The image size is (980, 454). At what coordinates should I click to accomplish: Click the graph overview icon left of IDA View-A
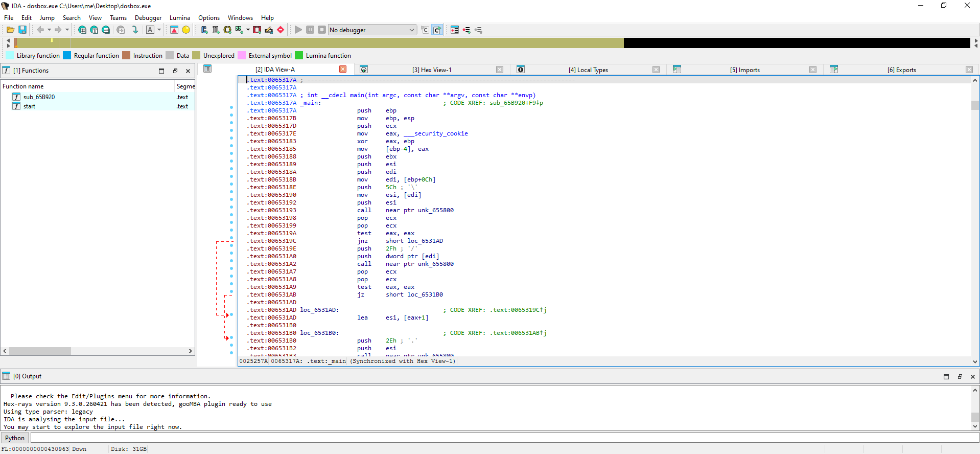[x=207, y=69]
